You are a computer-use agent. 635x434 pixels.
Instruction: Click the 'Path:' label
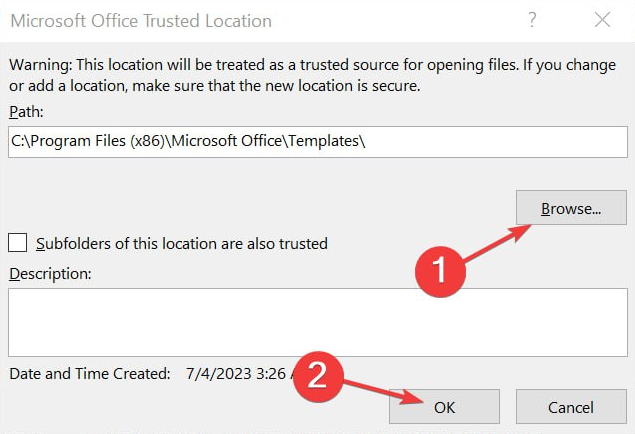[x=26, y=112]
